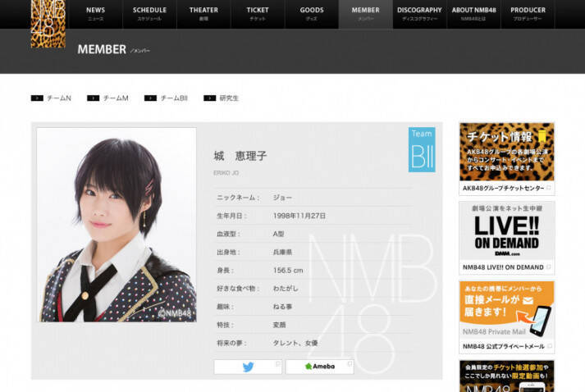Click arrow icon beside チームBII

tap(150, 98)
